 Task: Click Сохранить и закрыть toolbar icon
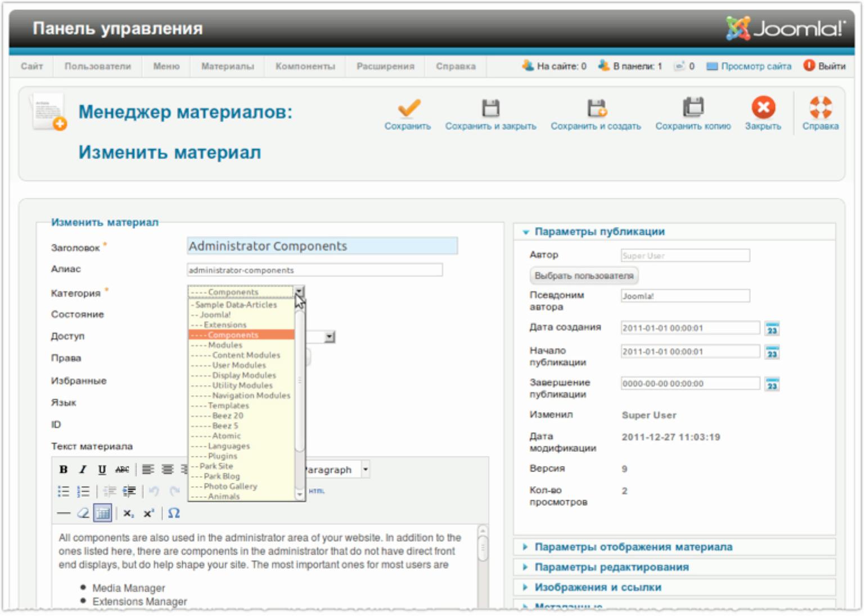490,108
